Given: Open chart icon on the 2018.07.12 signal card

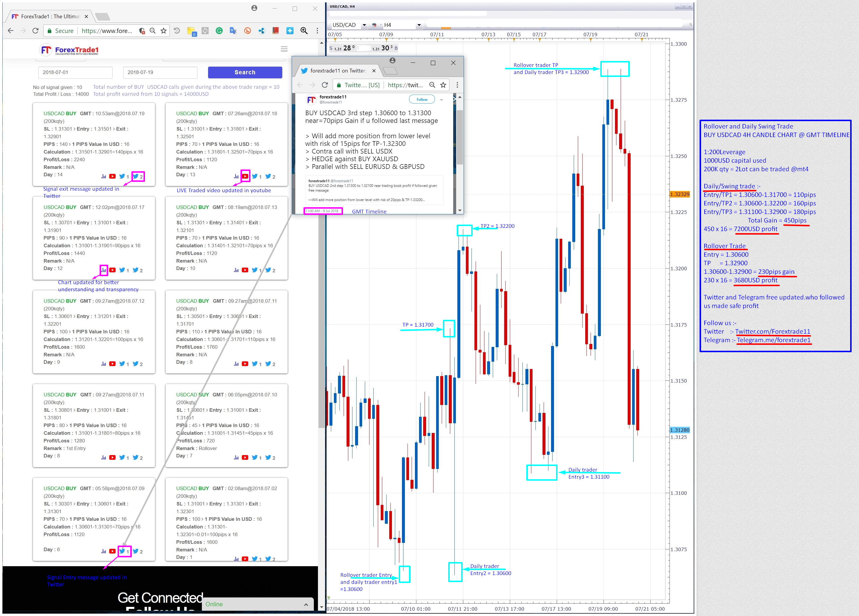Looking at the screenshot, I should [x=103, y=364].
